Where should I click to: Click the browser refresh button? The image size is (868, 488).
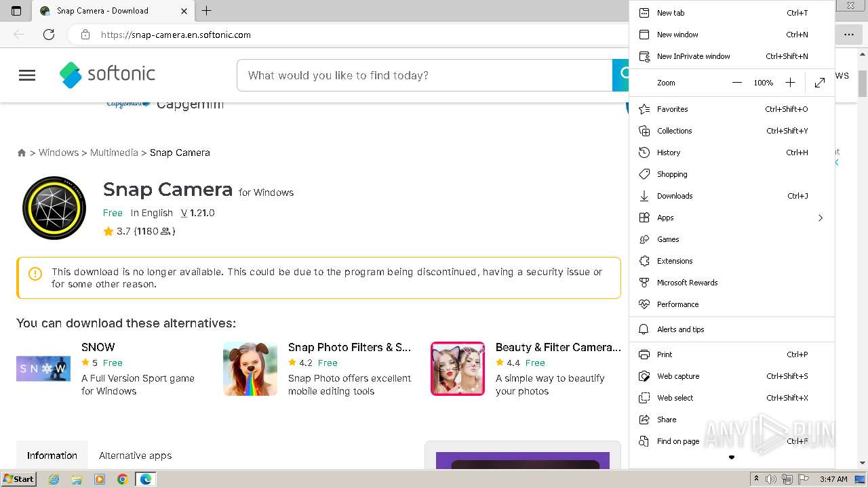pos(49,35)
